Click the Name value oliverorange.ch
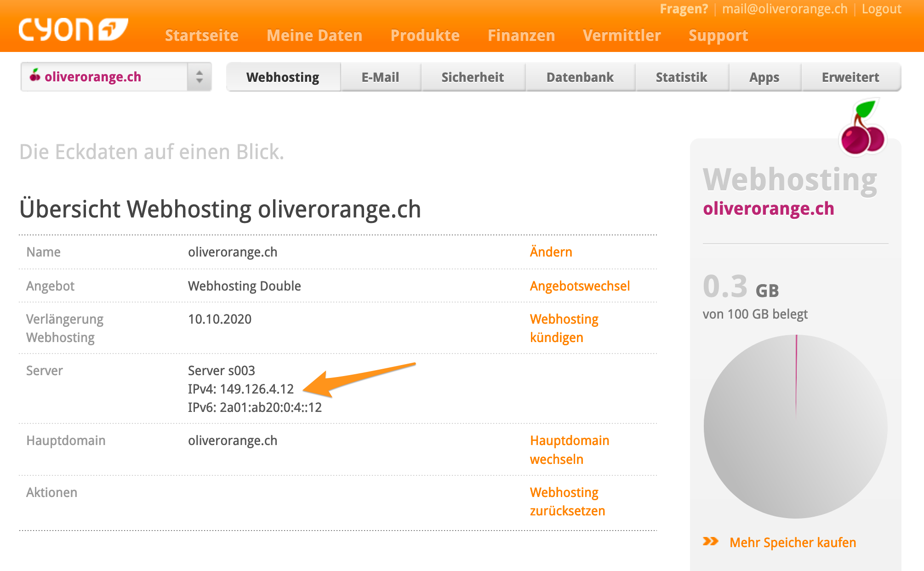This screenshot has width=924, height=571. [233, 252]
